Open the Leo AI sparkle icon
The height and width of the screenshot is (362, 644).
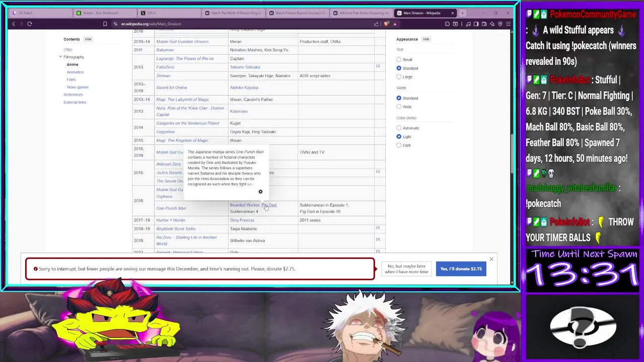coord(492,24)
